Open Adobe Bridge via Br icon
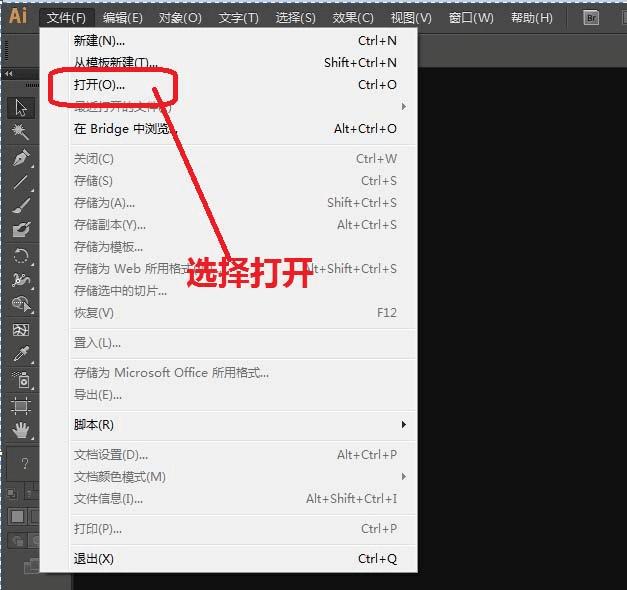The width and height of the screenshot is (627, 590). point(591,18)
